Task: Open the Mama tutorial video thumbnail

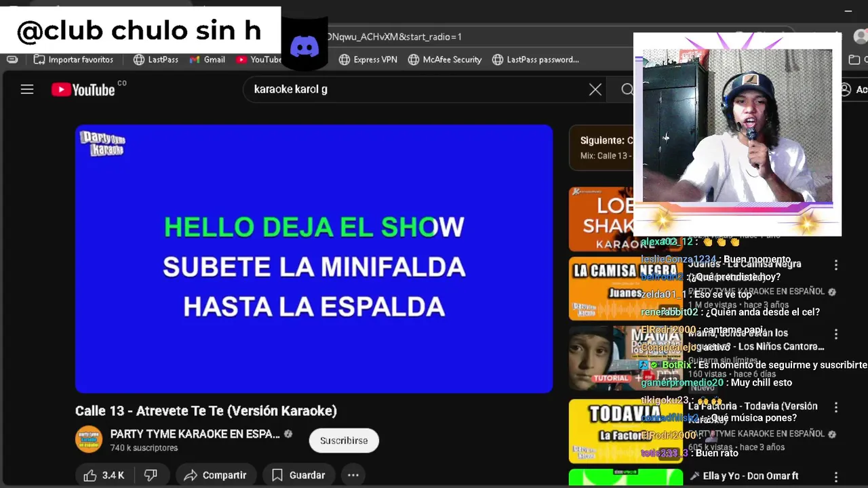Action: [x=625, y=359]
